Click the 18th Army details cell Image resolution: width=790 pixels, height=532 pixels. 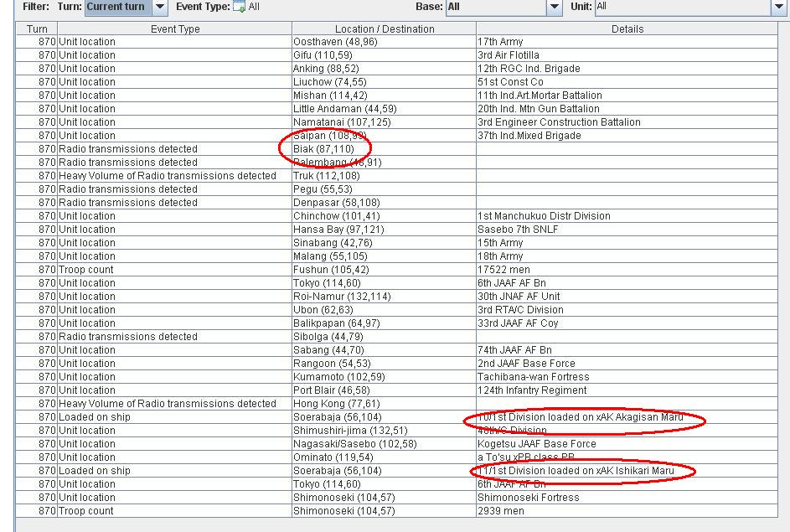pyautogui.click(x=627, y=256)
